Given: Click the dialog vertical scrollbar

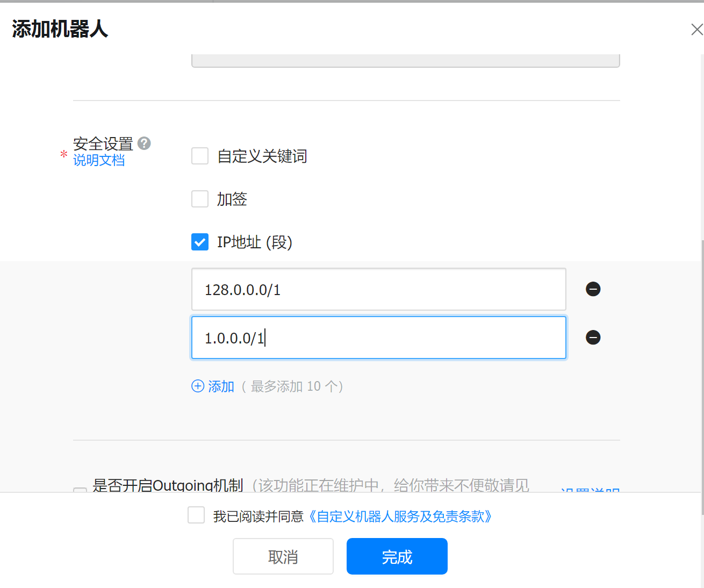Looking at the screenshot, I should pos(702,376).
